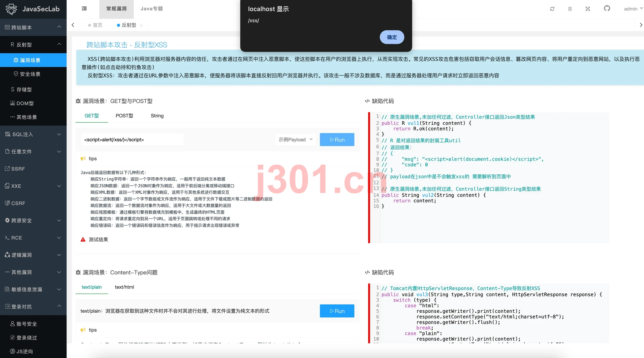Image resolution: width=644 pixels, height=358 pixels.
Task: Expand the XXE menu chevron
Action: pyautogui.click(x=59, y=186)
